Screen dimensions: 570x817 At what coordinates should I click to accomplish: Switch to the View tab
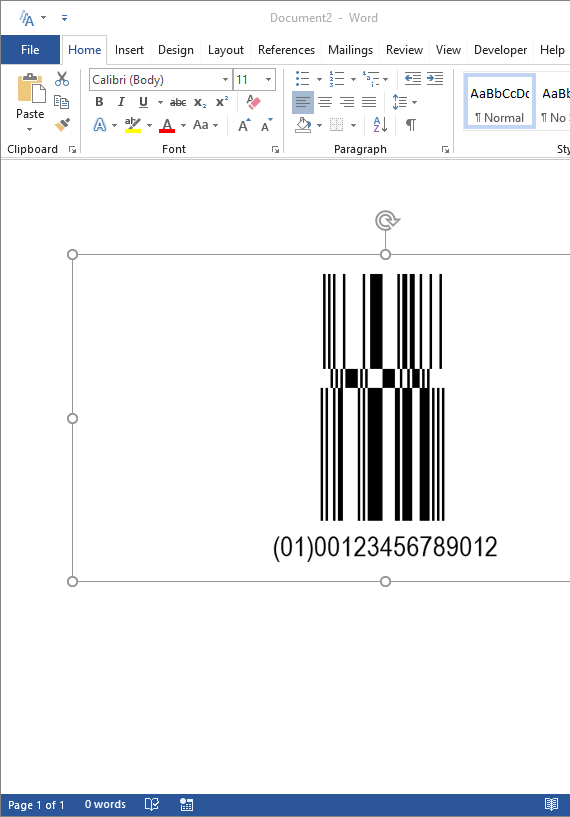click(x=448, y=50)
